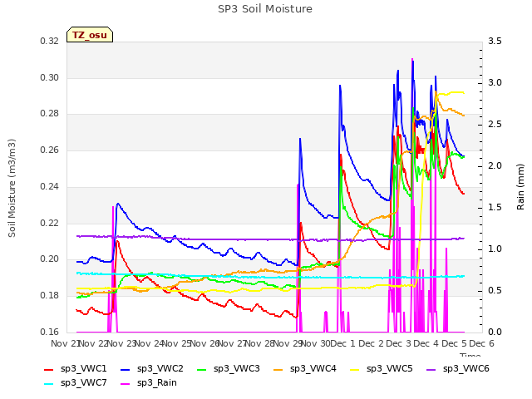This screenshot has width=532, height=399.
Task: Click the 0.5 rain axis tick label
Action: [495, 291]
